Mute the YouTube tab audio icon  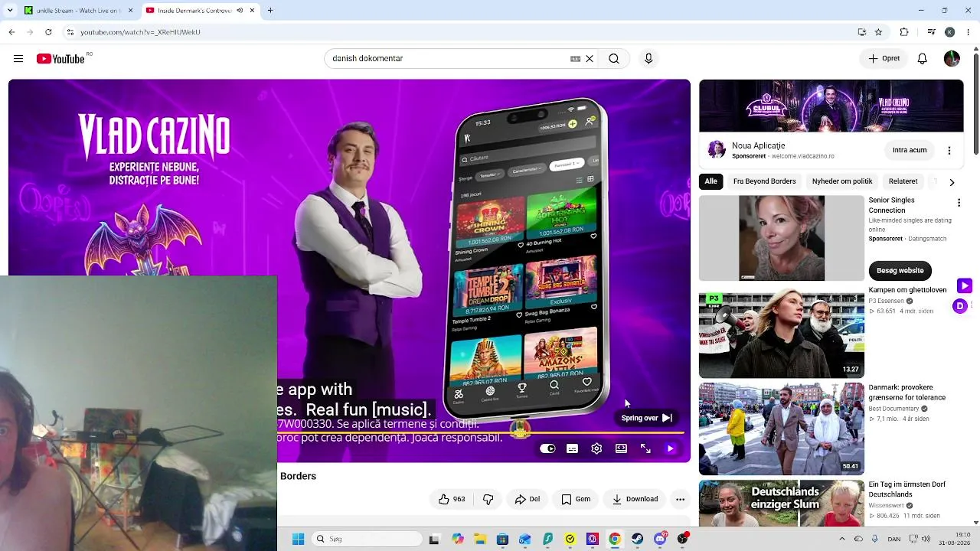pos(240,11)
